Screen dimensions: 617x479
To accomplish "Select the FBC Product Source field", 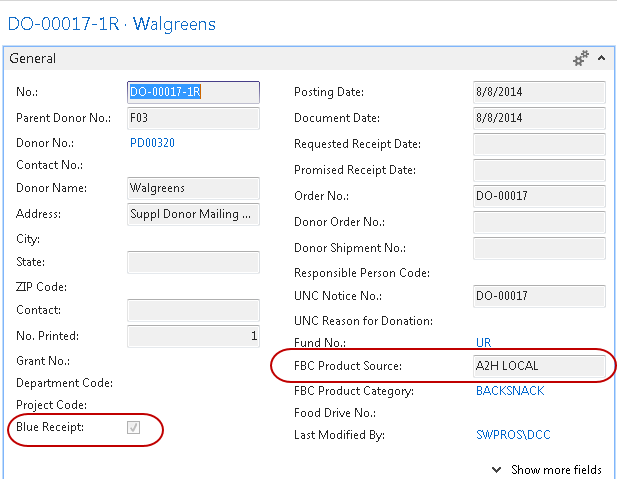I will coord(539,366).
